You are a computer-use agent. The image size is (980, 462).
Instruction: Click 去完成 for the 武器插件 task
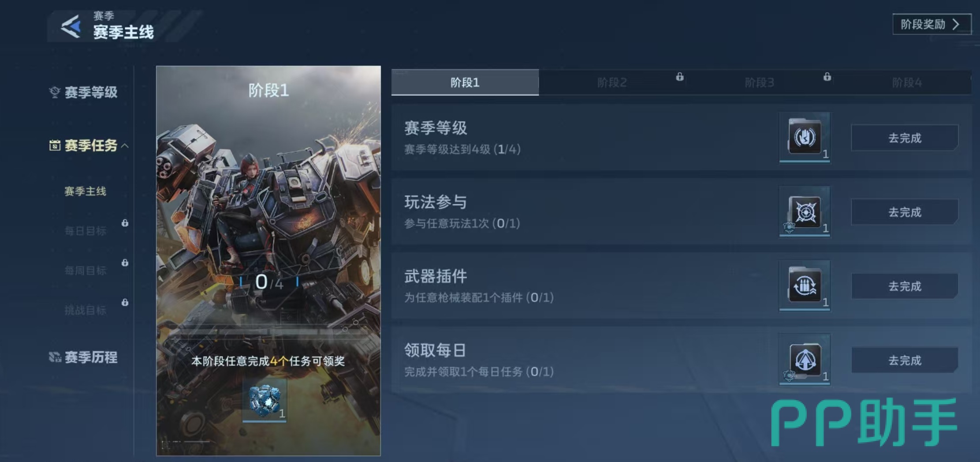tap(905, 286)
